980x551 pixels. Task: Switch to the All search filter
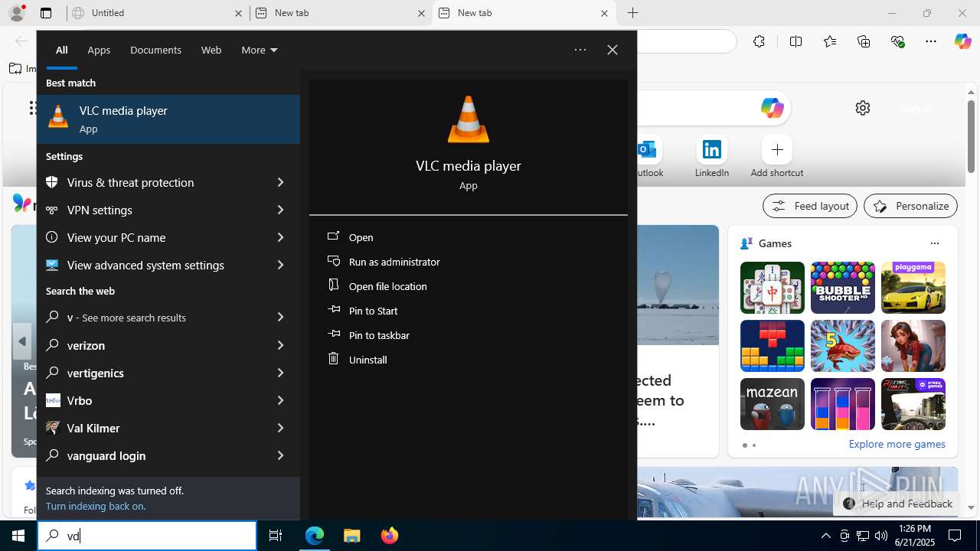pyautogui.click(x=62, y=50)
